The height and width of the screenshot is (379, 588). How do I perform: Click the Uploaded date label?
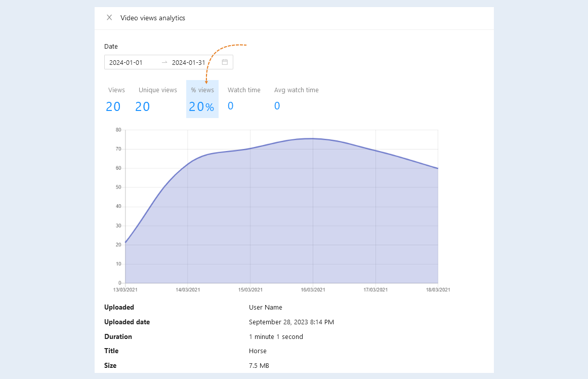click(127, 322)
